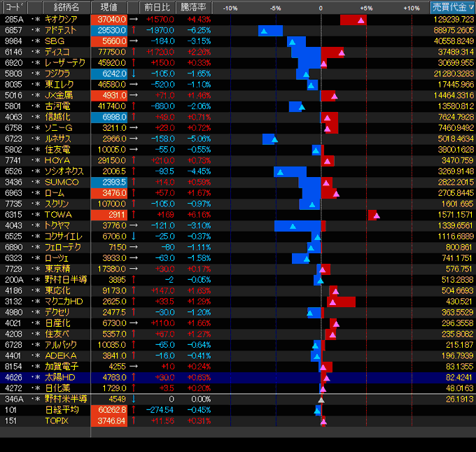Click the JX金属 price 4931.0

tap(109, 96)
